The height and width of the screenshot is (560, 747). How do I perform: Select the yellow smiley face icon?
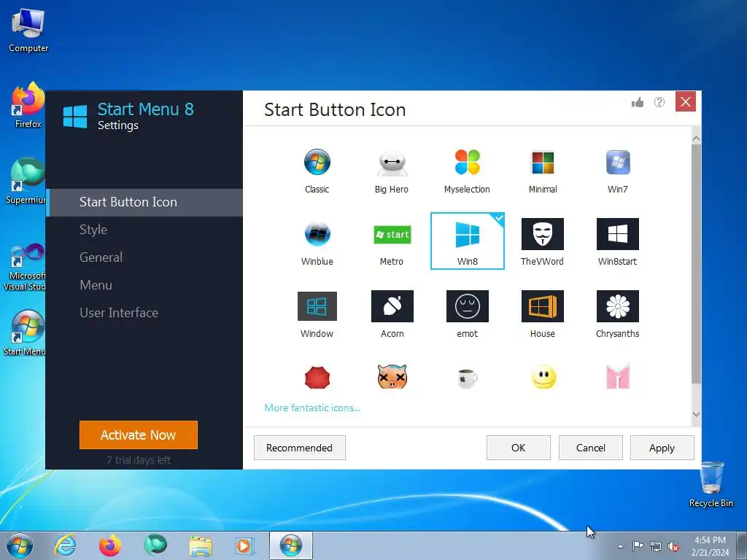click(543, 377)
